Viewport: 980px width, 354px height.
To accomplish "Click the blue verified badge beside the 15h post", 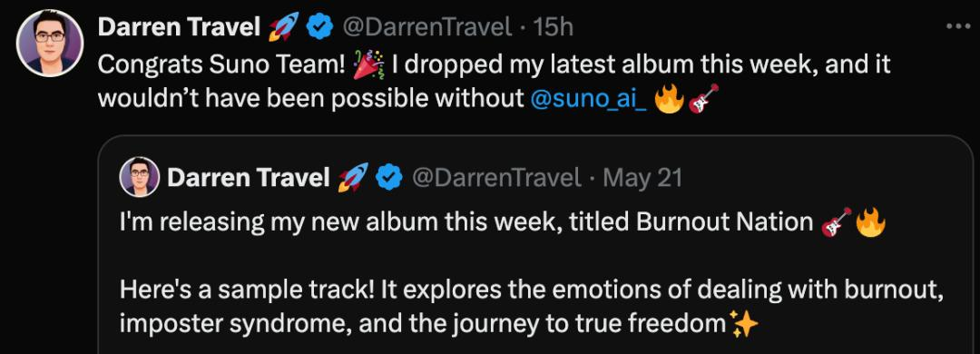I will [320, 27].
